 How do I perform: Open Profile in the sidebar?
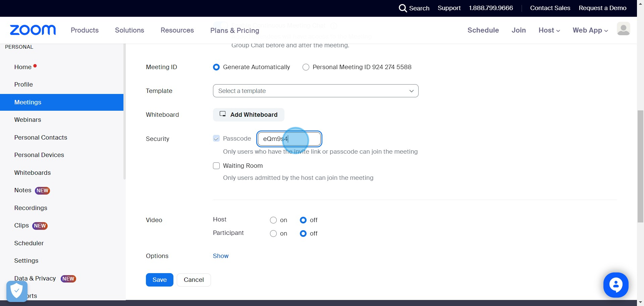(x=23, y=85)
